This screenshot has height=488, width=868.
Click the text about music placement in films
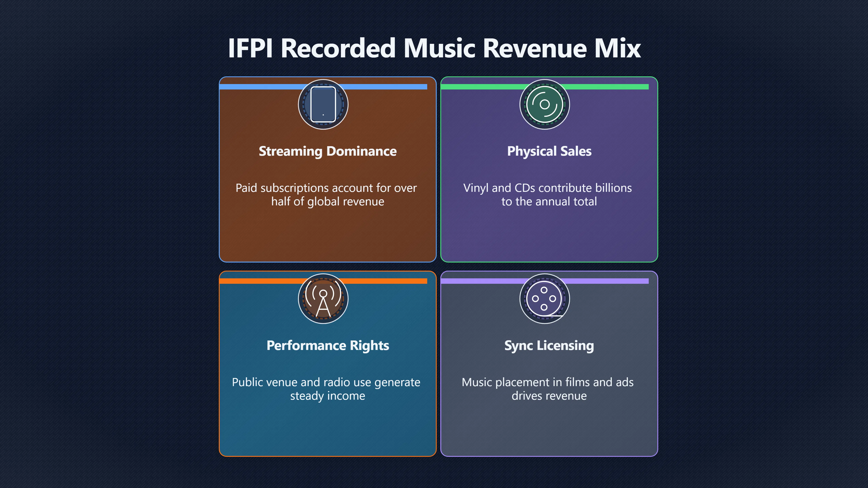click(x=548, y=389)
